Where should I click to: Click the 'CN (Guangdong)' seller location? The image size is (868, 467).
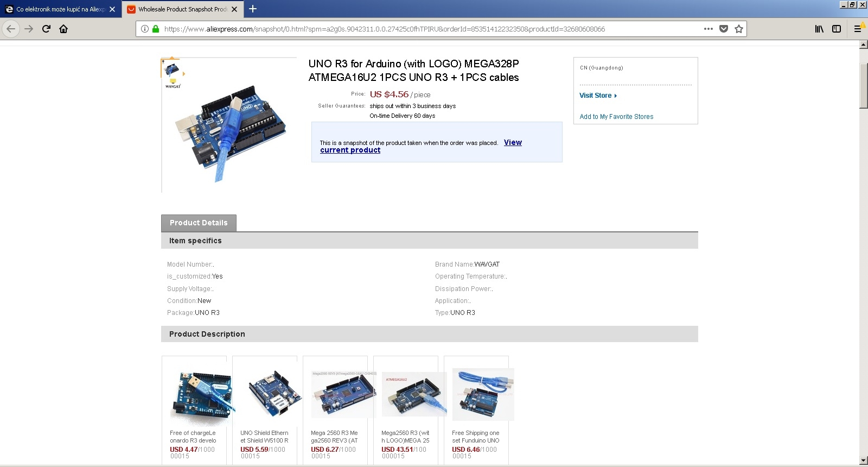pyautogui.click(x=602, y=68)
